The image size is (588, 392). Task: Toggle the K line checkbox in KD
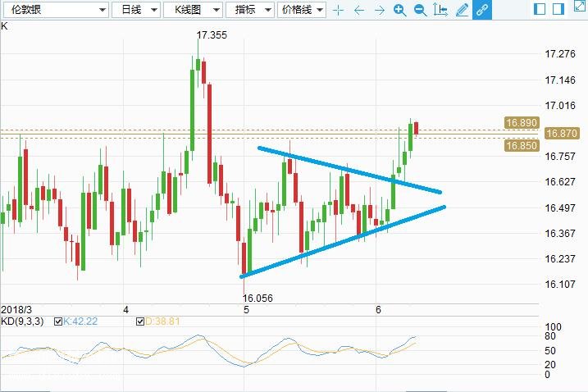pyautogui.click(x=58, y=321)
